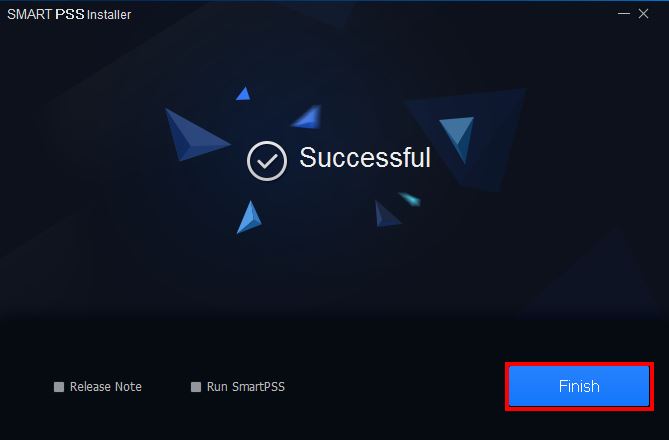Tick the Run SmartPSS checkbox
The height and width of the screenshot is (440, 669).
(196, 387)
